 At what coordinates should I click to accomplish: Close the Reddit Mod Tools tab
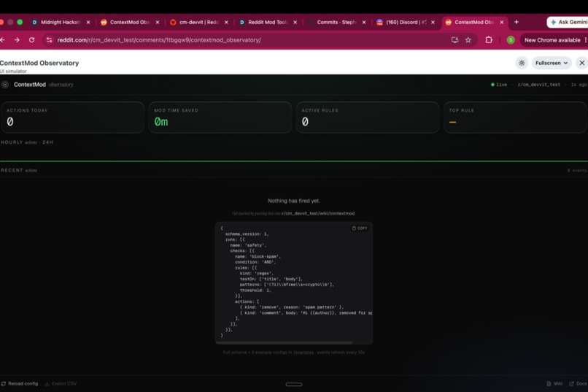pyautogui.click(x=295, y=22)
